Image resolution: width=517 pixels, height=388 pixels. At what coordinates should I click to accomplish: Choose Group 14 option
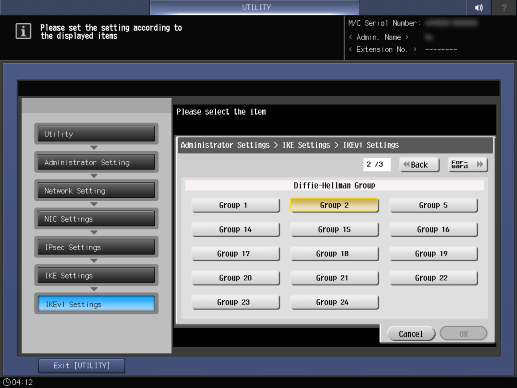pyautogui.click(x=236, y=230)
